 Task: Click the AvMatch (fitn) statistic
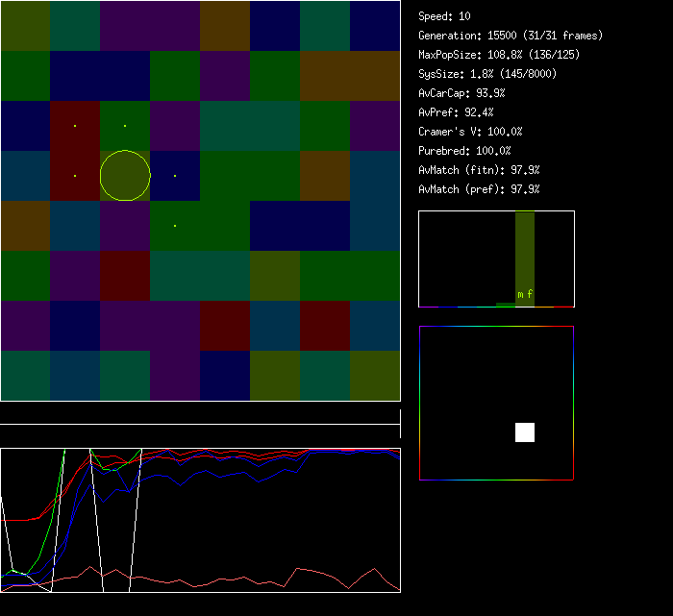tap(479, 170)
